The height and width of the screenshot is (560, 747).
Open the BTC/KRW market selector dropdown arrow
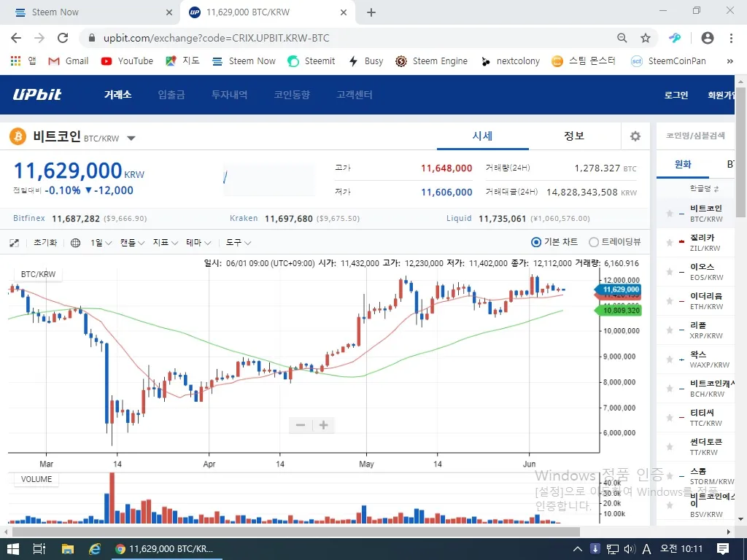tap(131, 139)
